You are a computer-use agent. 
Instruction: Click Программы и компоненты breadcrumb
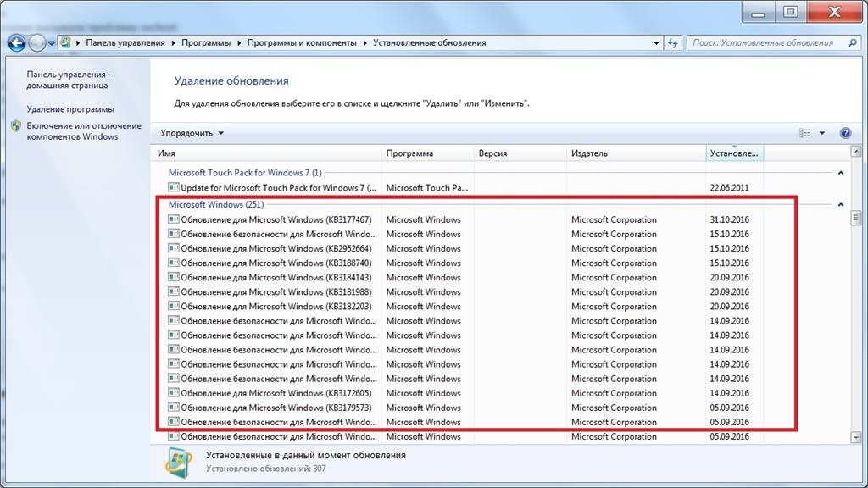point(302,42)
